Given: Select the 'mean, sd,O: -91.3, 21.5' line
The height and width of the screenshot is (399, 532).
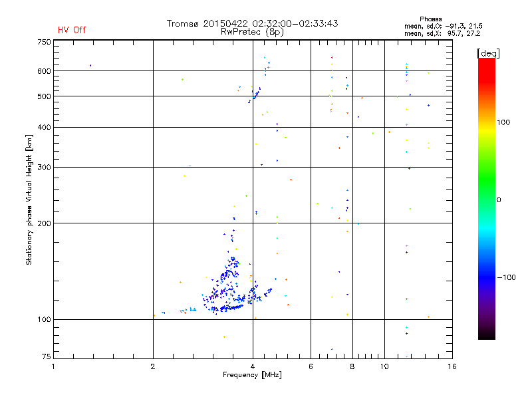Looking at the screenshot, I should 443,26.
